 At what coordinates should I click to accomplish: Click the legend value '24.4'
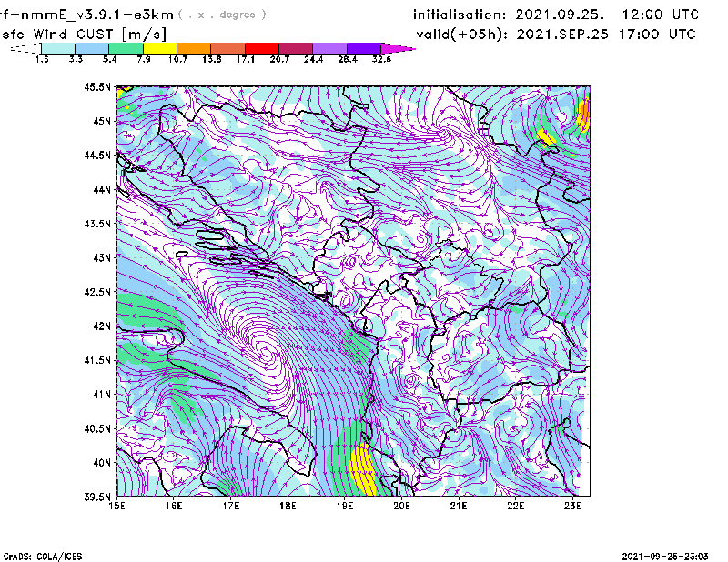click(x=313, y=59)
